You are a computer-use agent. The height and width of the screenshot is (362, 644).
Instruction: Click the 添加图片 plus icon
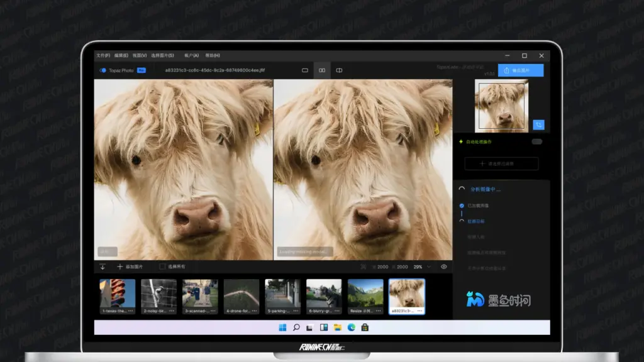coord(119,266)
